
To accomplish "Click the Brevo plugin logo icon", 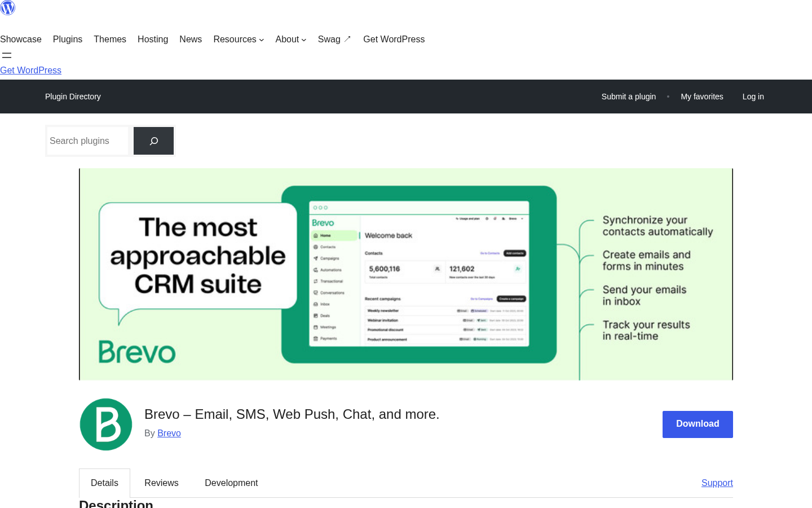I will click(x=106, y=424).
